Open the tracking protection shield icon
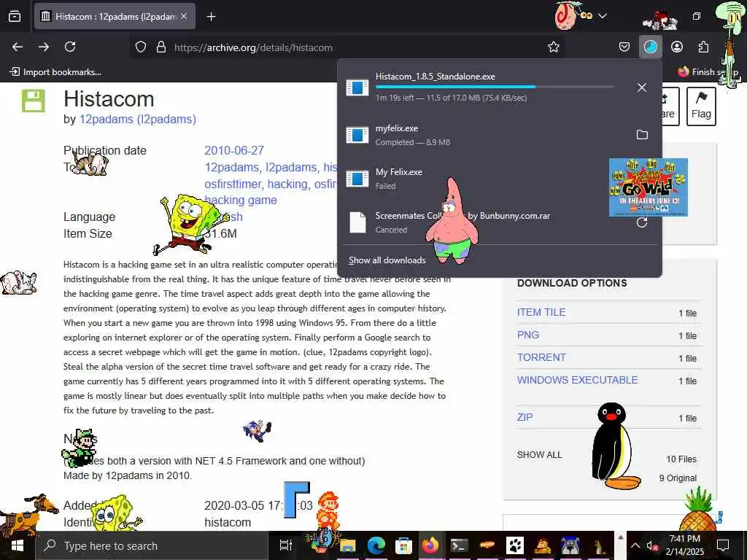 [x=141, y=47]
